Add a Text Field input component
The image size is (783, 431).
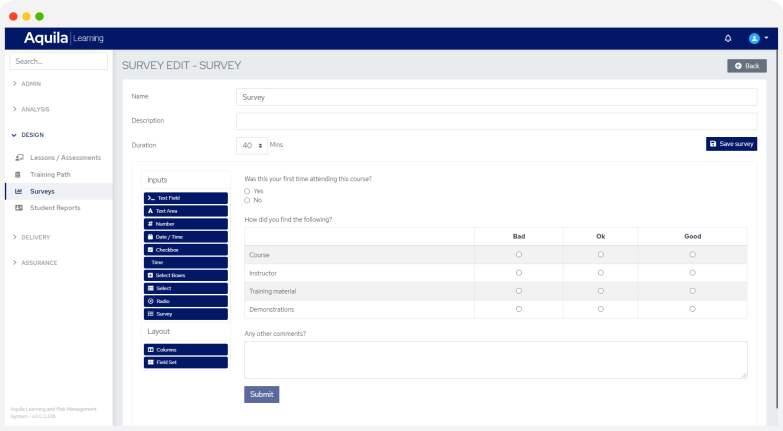pos(186,198)
